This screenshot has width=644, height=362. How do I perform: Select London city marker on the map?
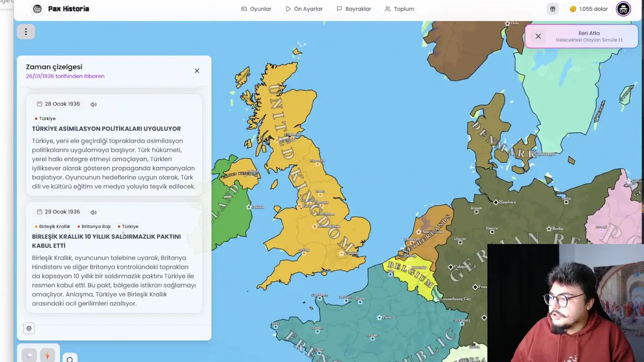(x=341, y=253)
